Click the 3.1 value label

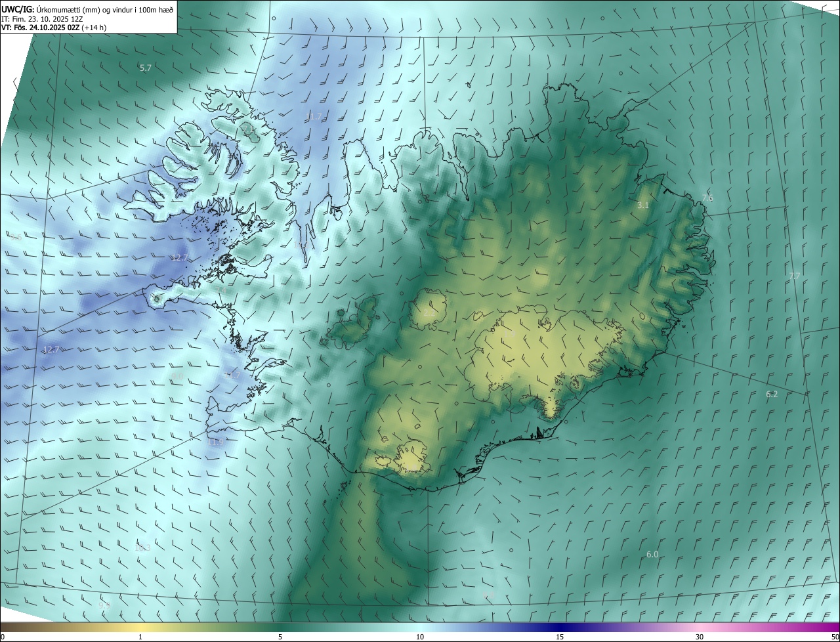pos(643,205)
